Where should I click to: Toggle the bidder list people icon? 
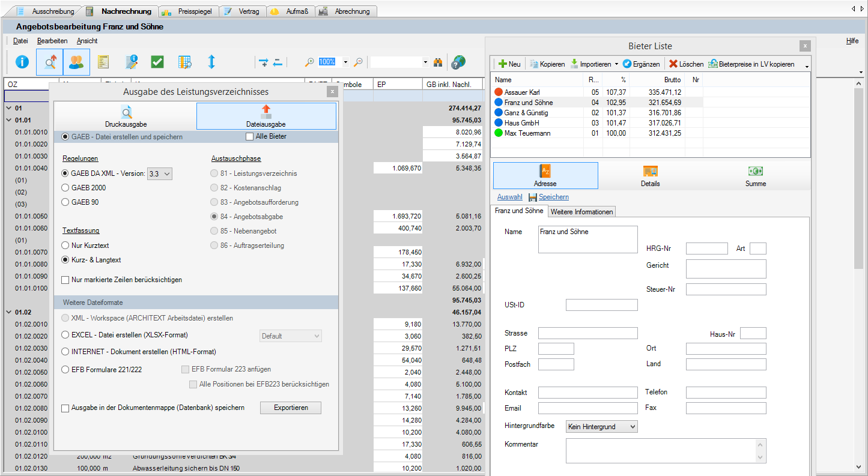pos(76,62)
